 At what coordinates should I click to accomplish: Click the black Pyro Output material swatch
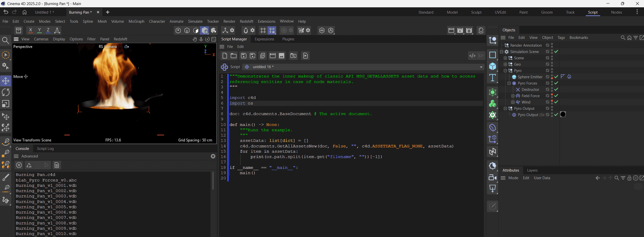(563, 115)
